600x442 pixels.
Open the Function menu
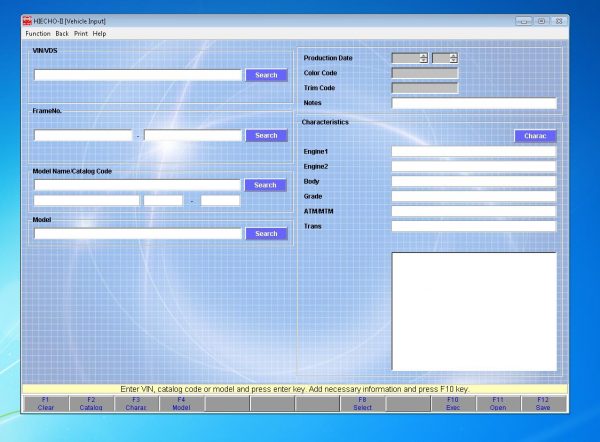(37, 33)
